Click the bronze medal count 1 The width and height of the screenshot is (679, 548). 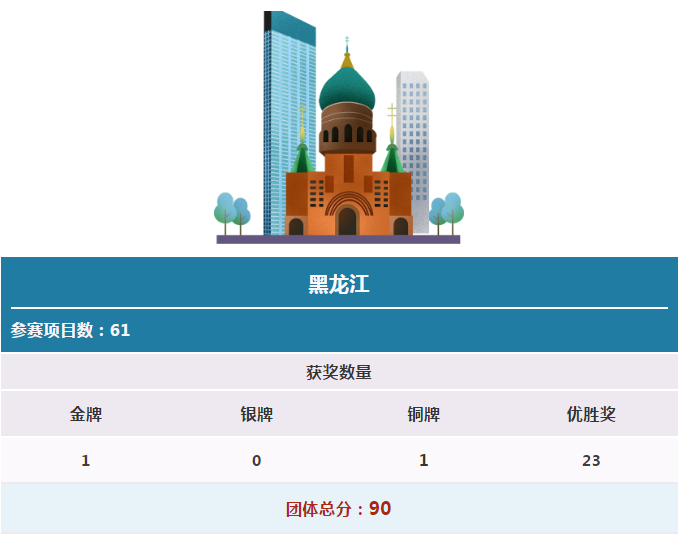tap(424, 460)
